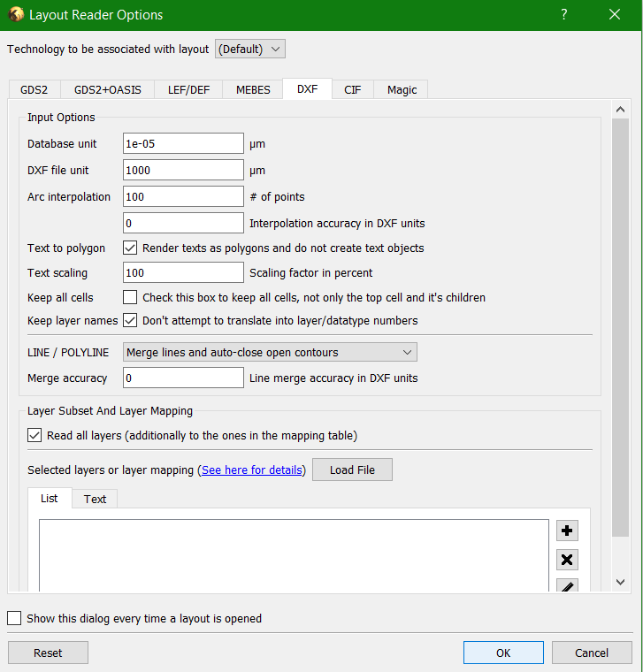Screen dimensions: 643x672
Task: Click the KLayout app icon in title bar
Action: coord(15,15)
